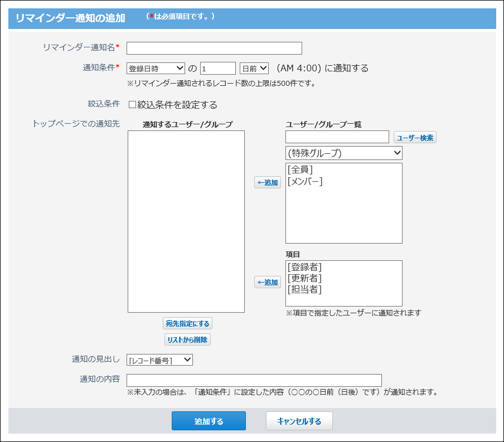Select [更新者] in the 項目 list
This screenshot has width=504, height=442.
[x=304, y=278]
